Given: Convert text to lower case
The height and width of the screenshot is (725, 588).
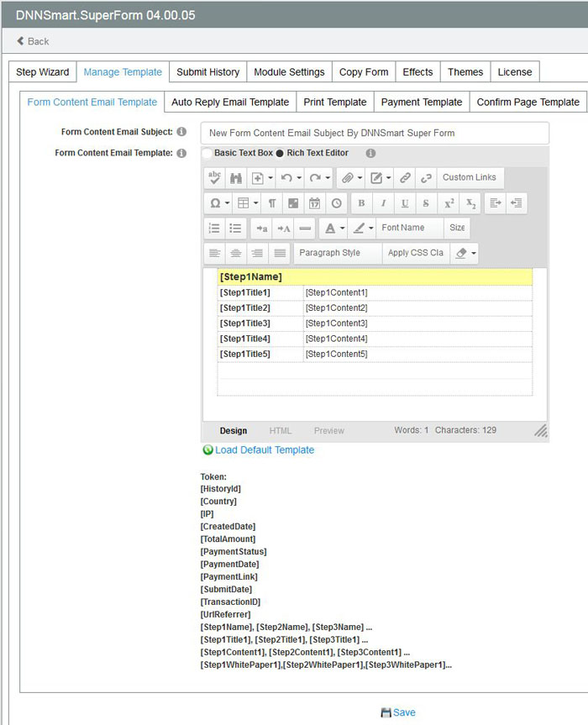Looking at the screenshot, I should pyautogui.click(x=261, y=228).
